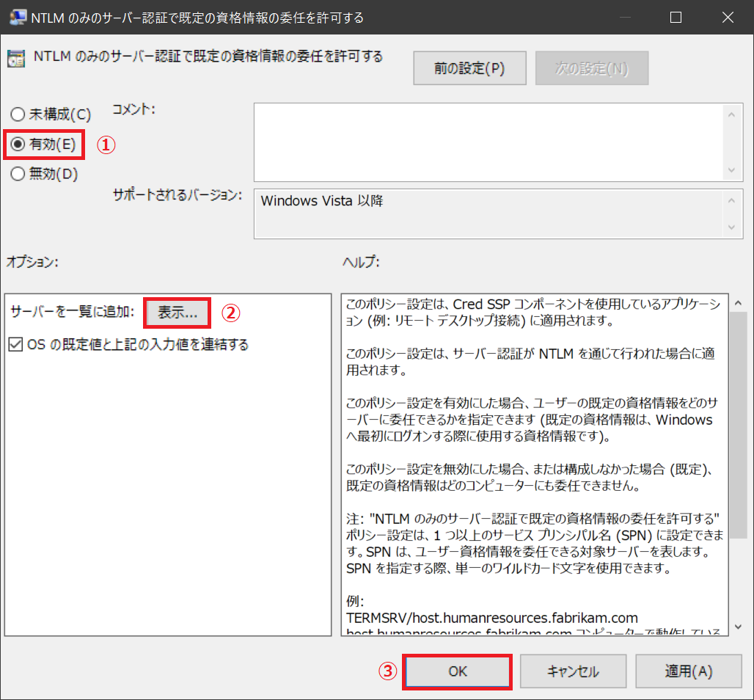Confirm settings with the OK button
This screenshot has width=754, height=700.
(456, 671)
